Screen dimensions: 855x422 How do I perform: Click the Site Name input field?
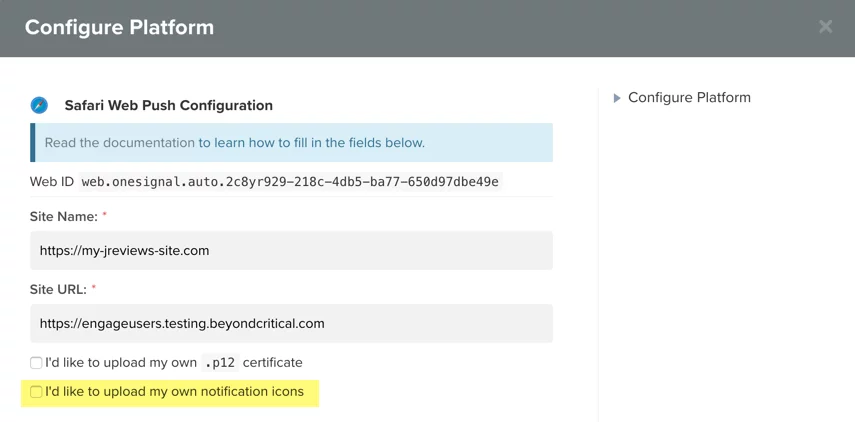click(x=291, y=250)
